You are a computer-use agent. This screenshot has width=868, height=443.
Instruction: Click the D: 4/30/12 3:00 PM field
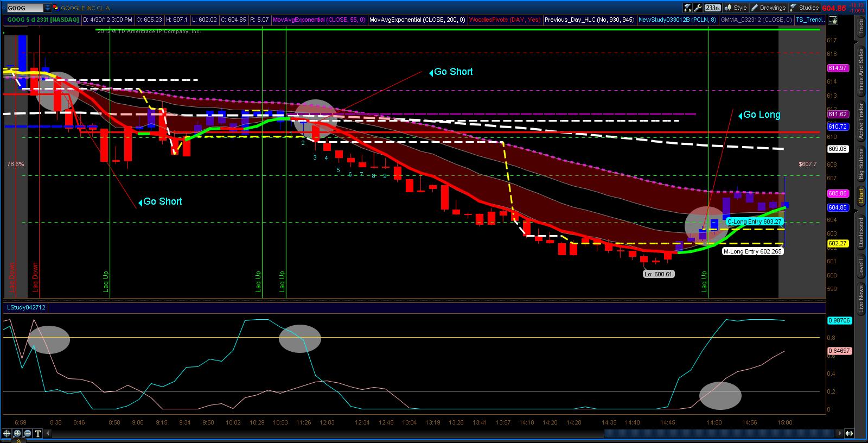pos(107,20)
